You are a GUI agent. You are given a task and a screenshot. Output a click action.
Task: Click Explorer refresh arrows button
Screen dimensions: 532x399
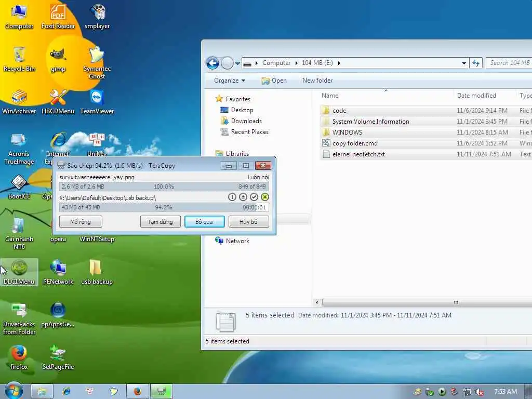click(x=476, y=63)
